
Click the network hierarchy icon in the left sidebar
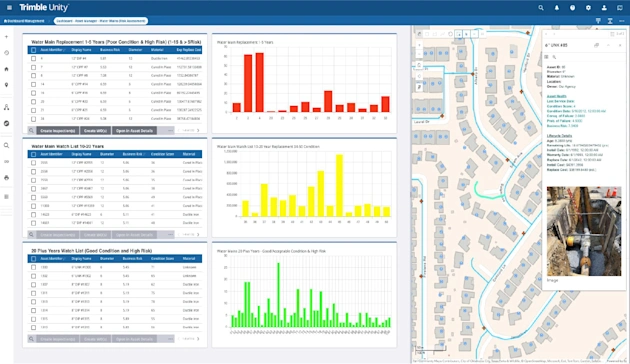point(6,107)
